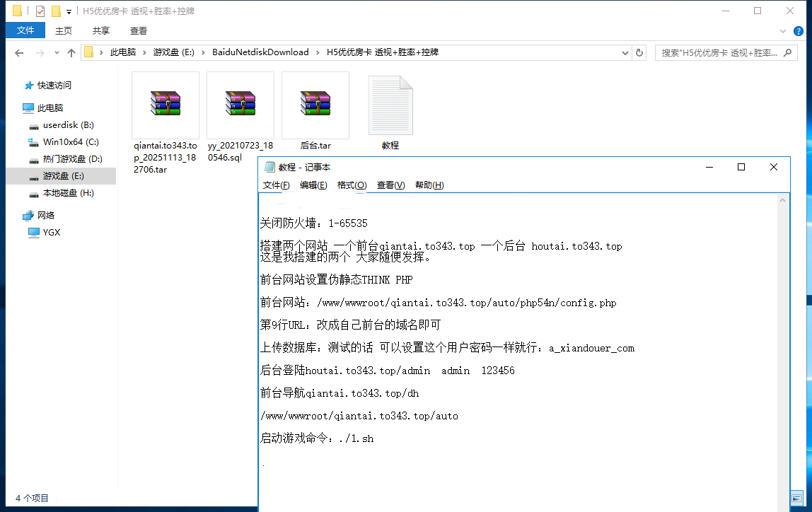Image resolution: width=812 pixels, height=512 pixels.
Task: Switch to large icons view in status bar
Action: 797,499
